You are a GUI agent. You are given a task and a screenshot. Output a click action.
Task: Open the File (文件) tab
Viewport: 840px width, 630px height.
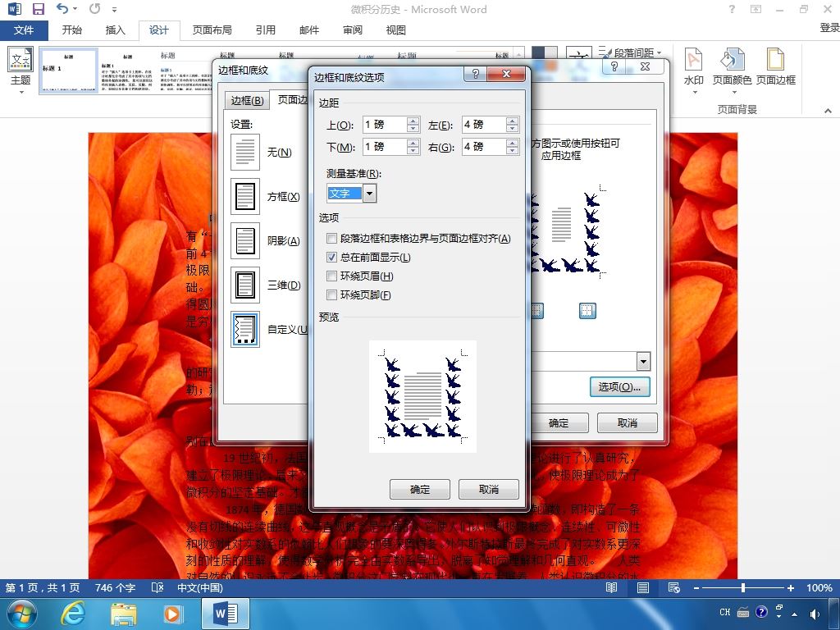(24, 30)
